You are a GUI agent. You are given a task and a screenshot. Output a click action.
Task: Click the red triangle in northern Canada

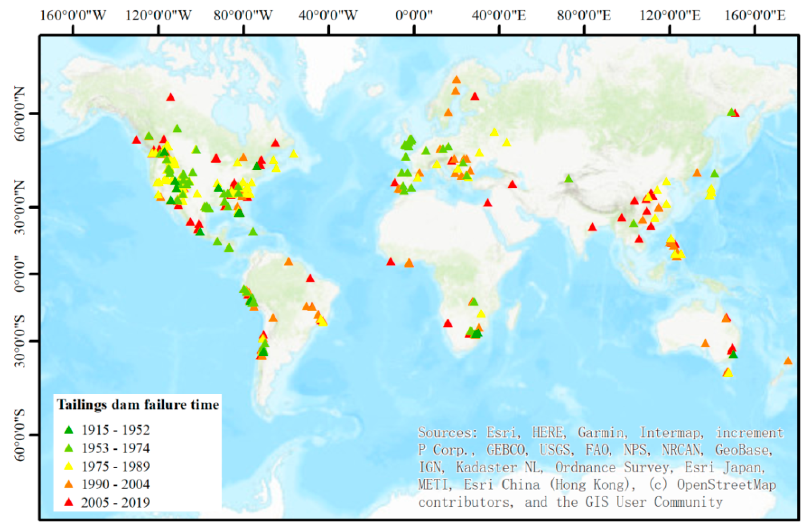tap(171, 98)
